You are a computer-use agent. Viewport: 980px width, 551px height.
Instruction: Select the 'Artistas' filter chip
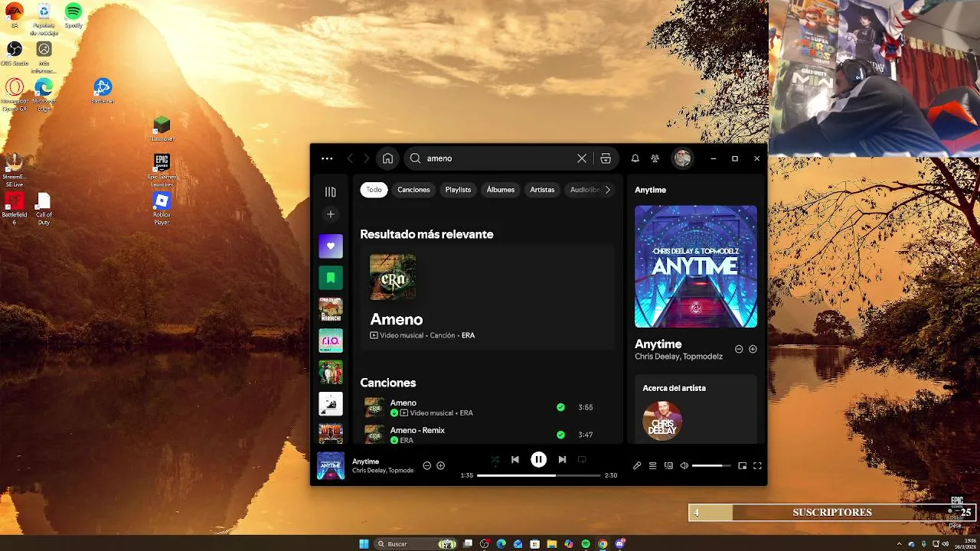click(x=542, y=190)
